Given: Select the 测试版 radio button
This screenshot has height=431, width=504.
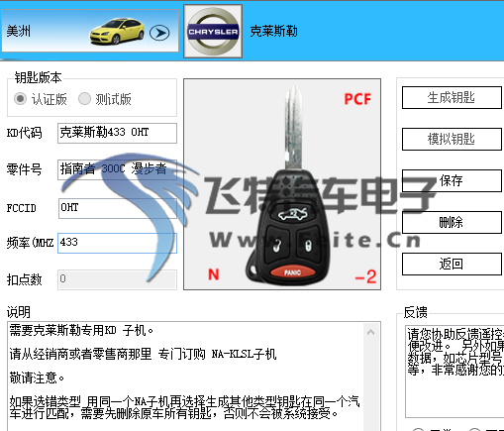Looking at the screenshot, I should tap(84, 99).
